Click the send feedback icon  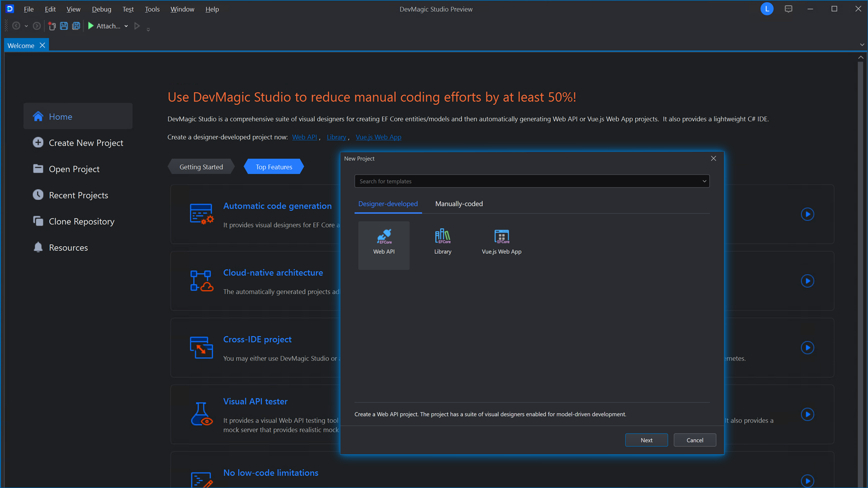788,9
